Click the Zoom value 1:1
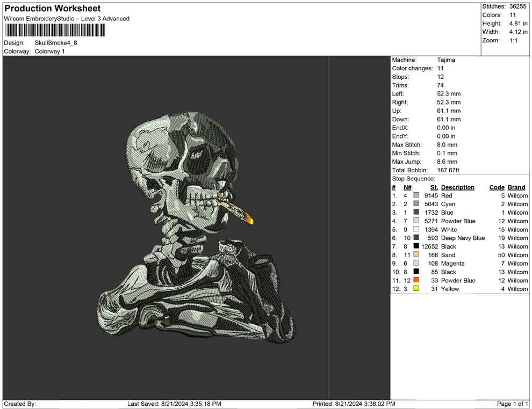 point(513,40)
